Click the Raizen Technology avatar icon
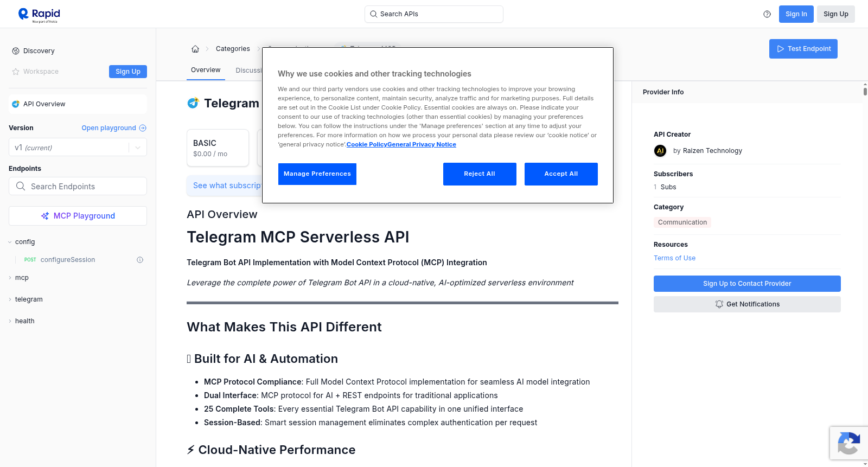Screen dimensions: 868x467 [660, 151]
